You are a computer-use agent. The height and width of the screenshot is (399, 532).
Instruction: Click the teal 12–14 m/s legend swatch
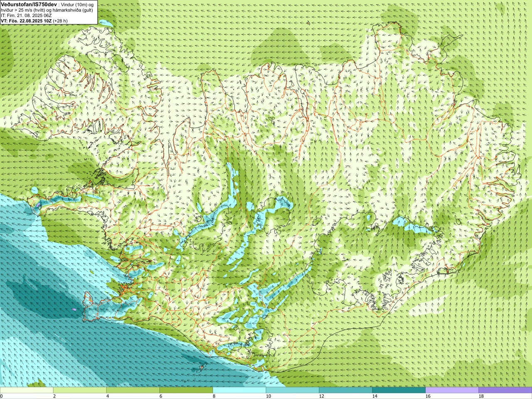pos(346,390)
